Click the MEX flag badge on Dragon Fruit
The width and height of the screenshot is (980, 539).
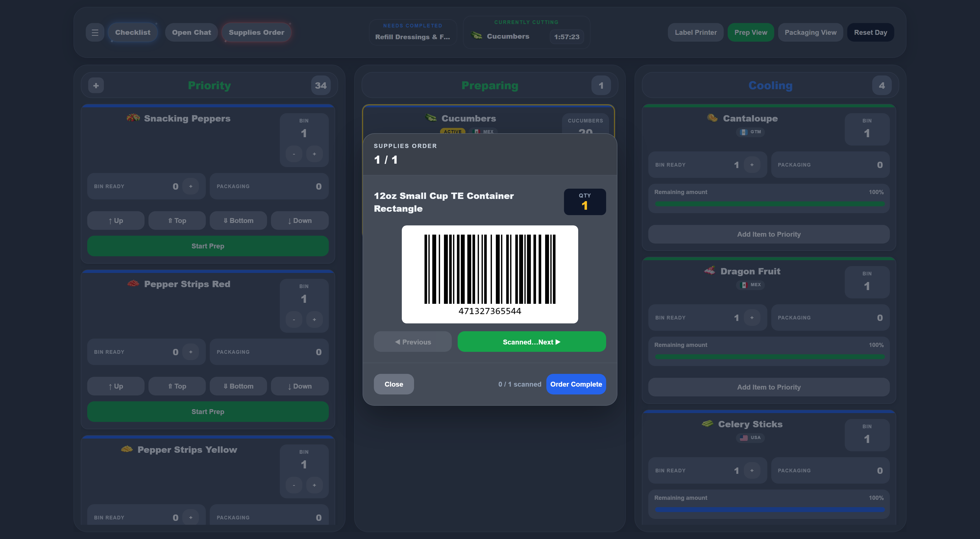(750, 285)
